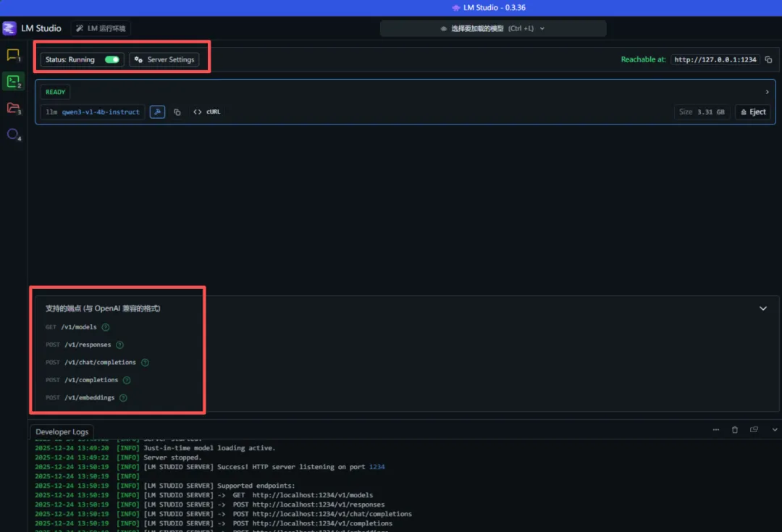Pop out the Developer Logs window
The height and width of the screenshot is (532, 782).
tap(754, 429)
